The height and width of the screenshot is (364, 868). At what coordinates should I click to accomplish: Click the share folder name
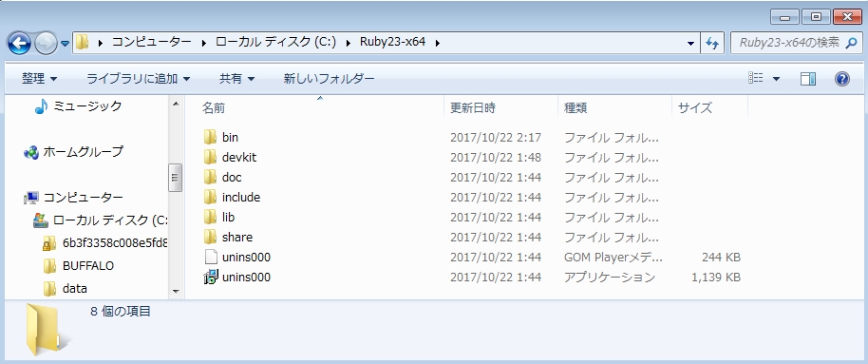[x=236, y=238]
